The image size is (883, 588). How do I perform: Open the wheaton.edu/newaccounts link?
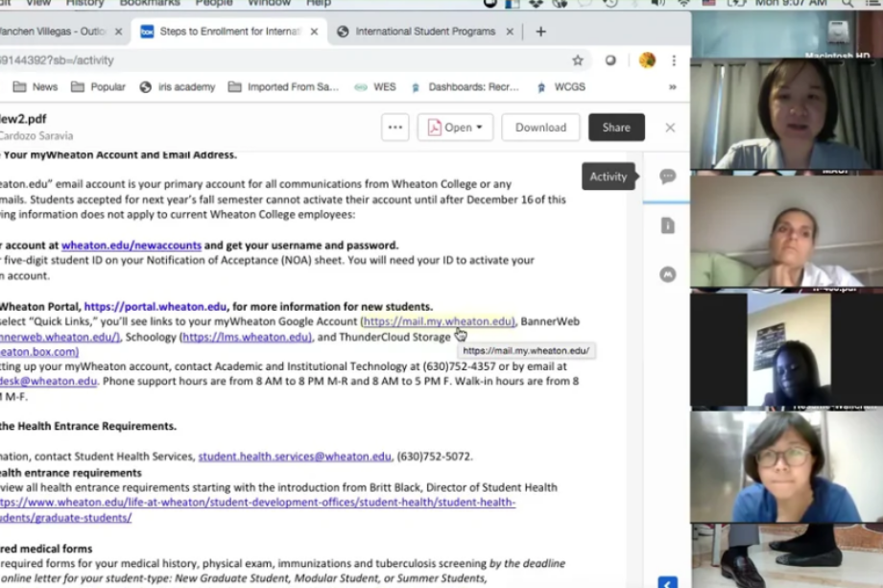point(131,246)
